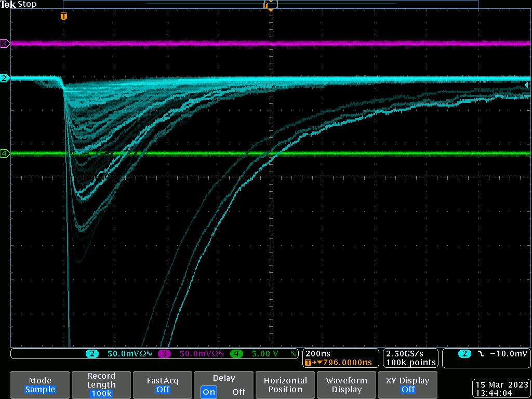Open the Waveform Display menu
Screen dimensions: 532x399
click(x=347, y=385)
